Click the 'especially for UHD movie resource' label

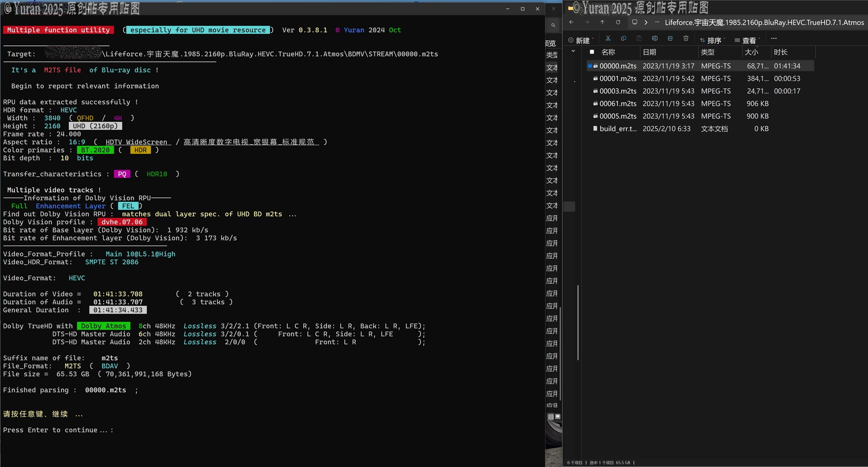coord(198,30)
